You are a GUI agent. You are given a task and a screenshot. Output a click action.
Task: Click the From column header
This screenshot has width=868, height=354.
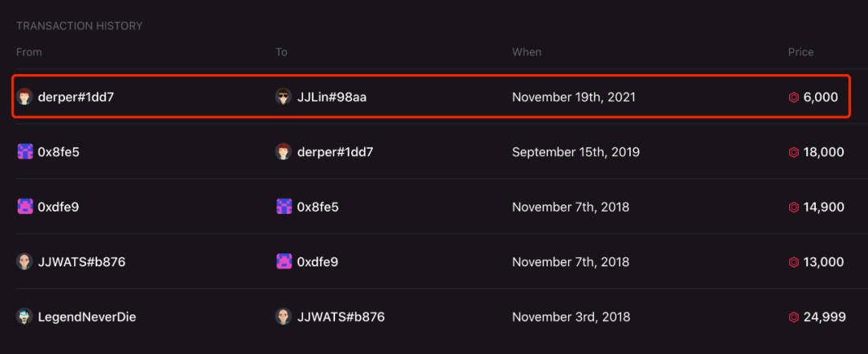29,52
